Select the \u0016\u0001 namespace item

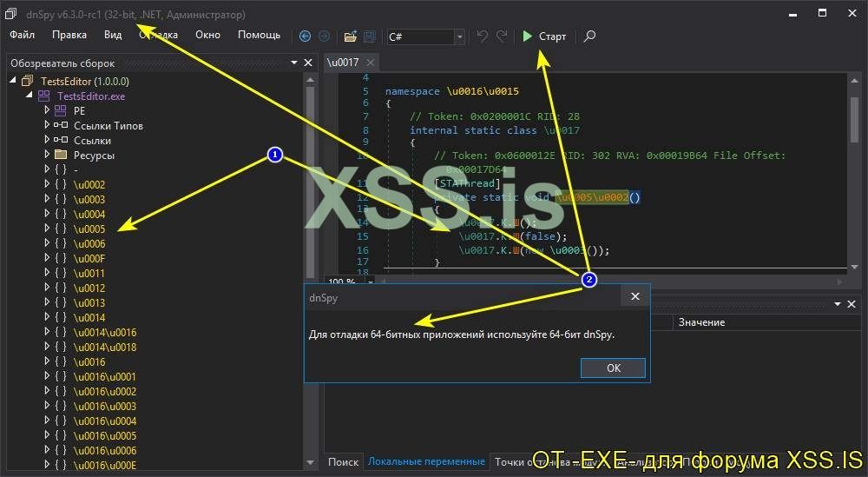105,377
